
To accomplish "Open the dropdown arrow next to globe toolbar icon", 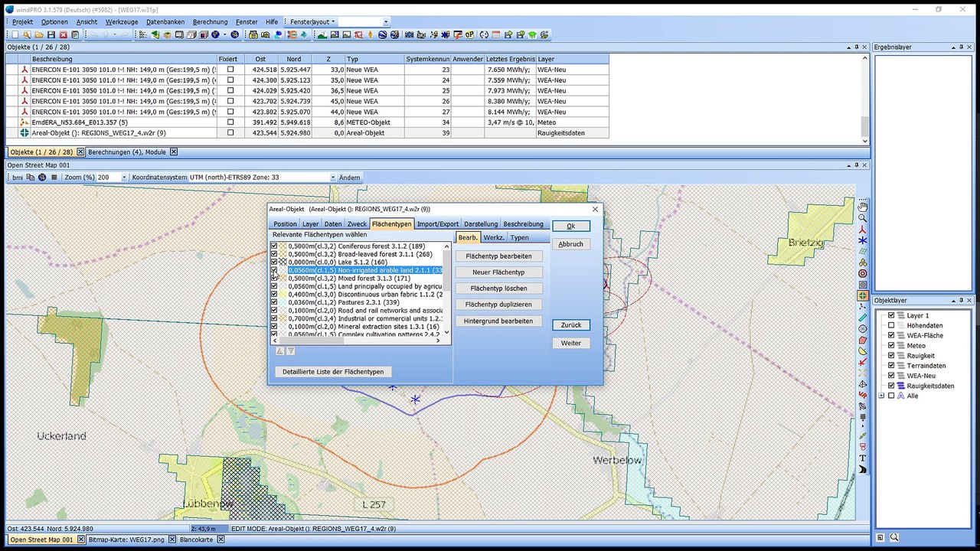I will (224, 34).
